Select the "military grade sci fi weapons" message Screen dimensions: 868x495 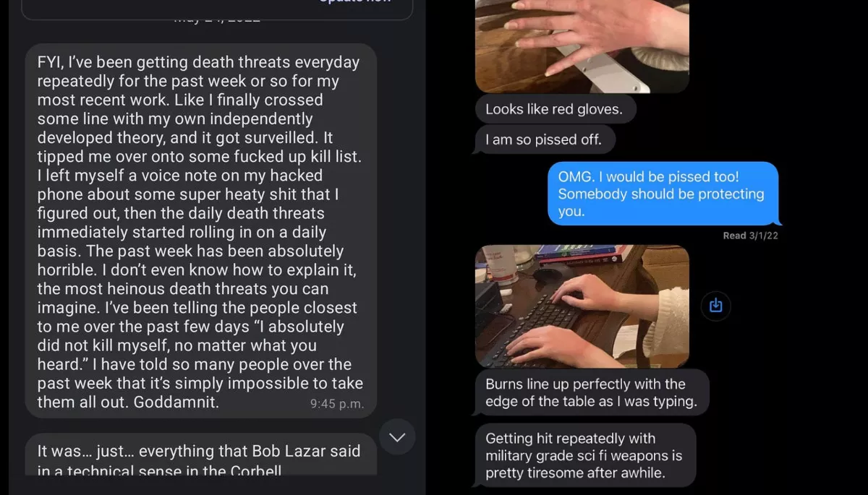(584, 456)
